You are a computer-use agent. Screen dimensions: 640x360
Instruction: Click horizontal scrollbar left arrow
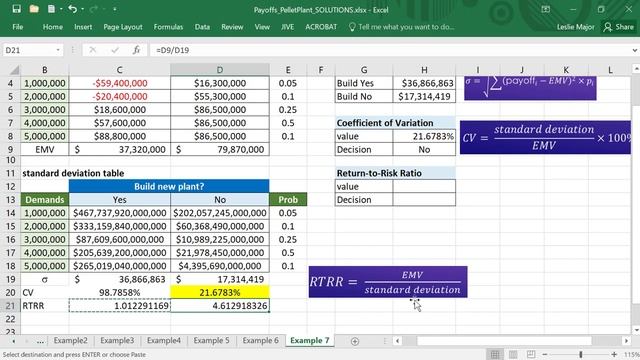(397, 341)
